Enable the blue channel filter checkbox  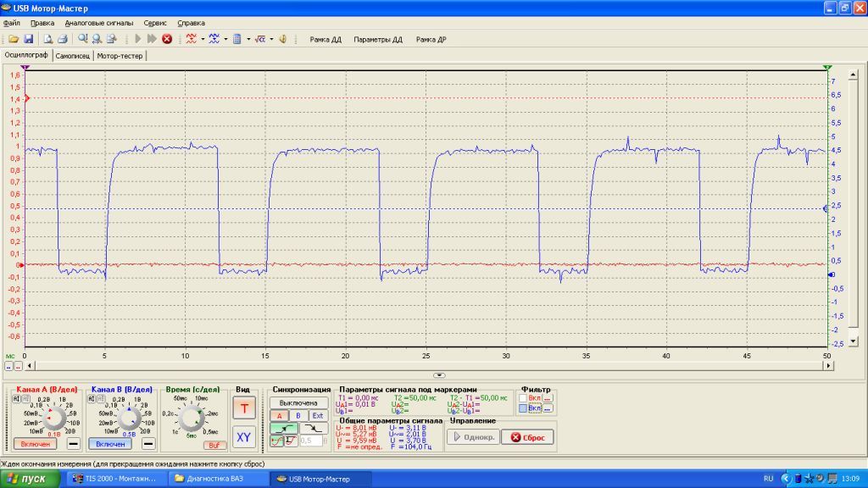click(522, 408)
